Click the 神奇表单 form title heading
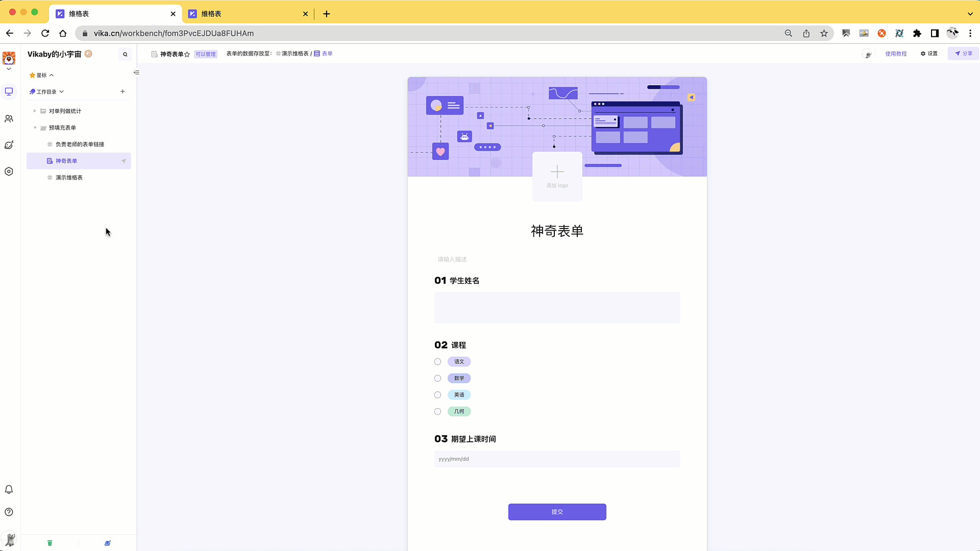Viewport: 980px width, 551px height. pos(557,231)
